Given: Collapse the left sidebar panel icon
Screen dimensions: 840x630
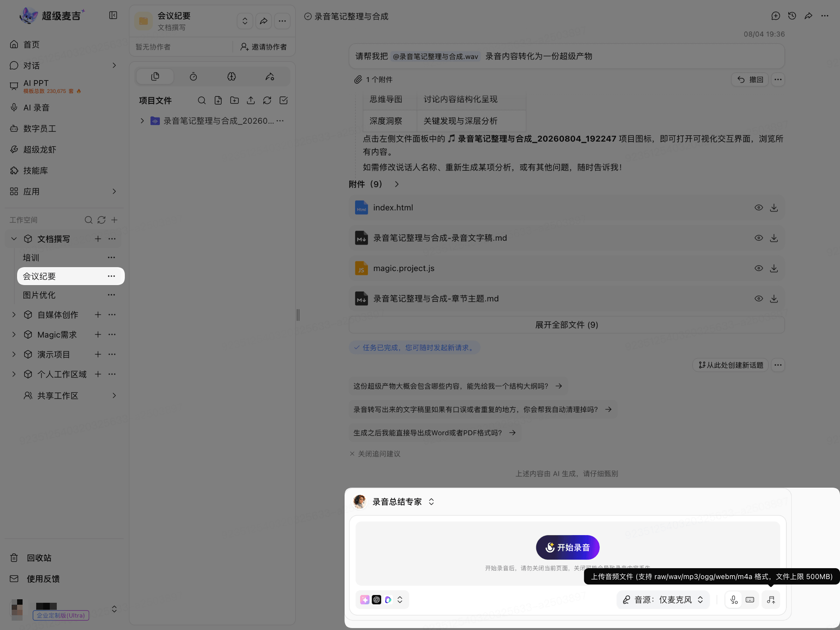Looking at the screenshot, I should (x=113, y=15).
